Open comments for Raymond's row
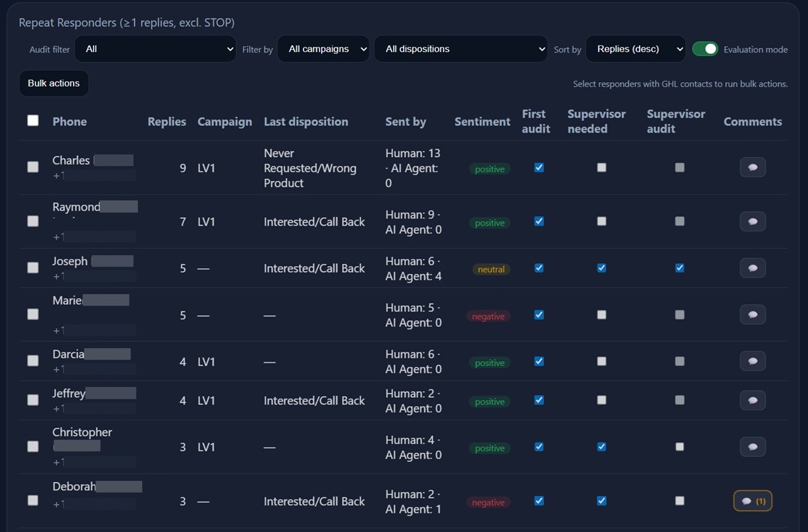Image resolution: width=808 pixels, height=532 pixels. coord(752,221)
